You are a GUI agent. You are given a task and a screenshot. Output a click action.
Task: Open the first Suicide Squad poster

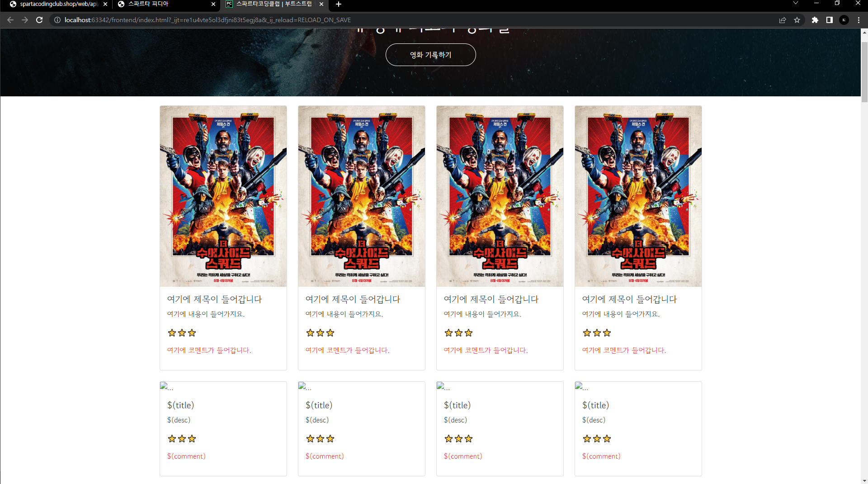pyautogui.click(x=223, y=196)
